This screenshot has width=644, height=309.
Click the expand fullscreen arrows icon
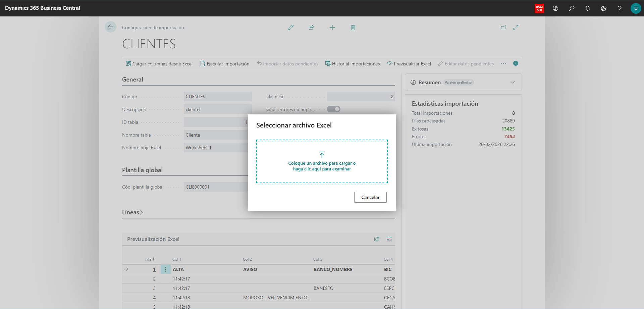pyautogui.click(x=516, y=28)
